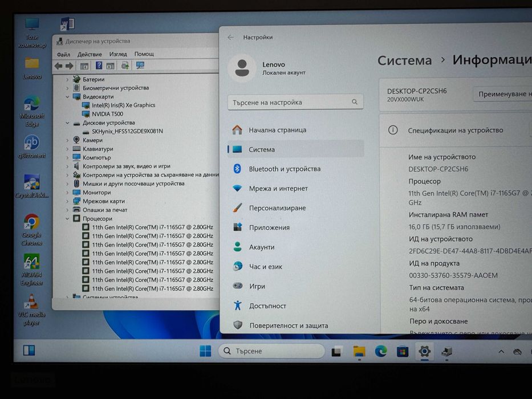Image resolution: width=532 pixels, height=399 pixels.
Task: Open Персонализиране settings section
Action: tap(295, 208)
